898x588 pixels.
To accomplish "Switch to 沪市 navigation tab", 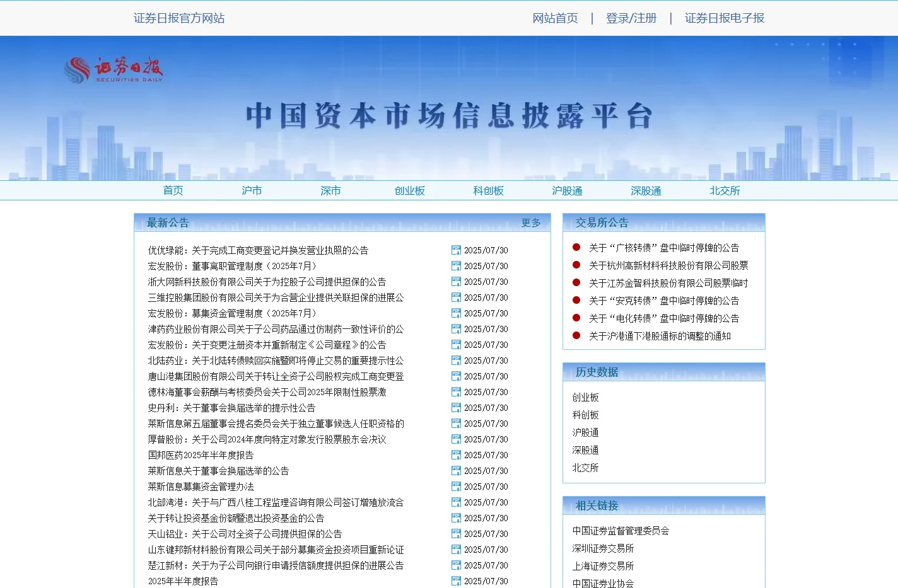I will point(252,190).
